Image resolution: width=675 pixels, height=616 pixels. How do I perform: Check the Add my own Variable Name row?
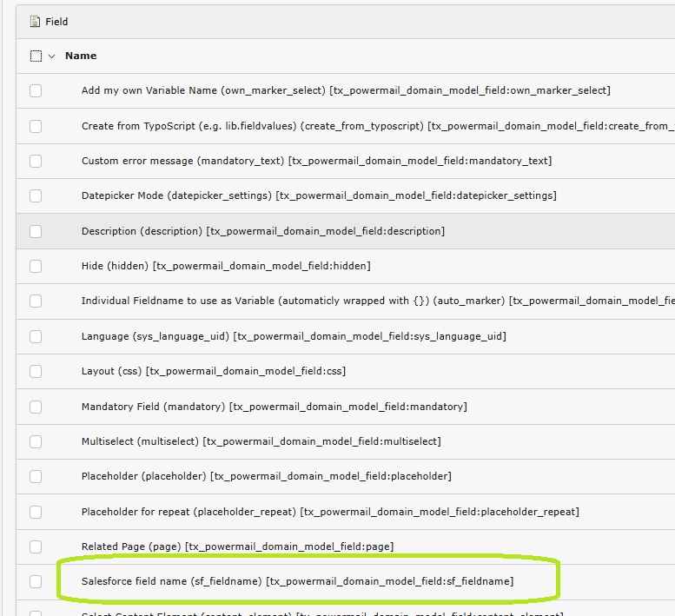click(36, 90)
